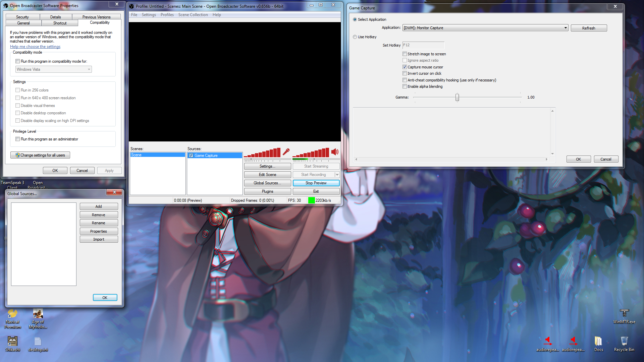Mute the desktop speaker icon in OBS
Image resolution: width=644 pixels, height=362 pixels.
pyautogui.click(x=335, y=152)
